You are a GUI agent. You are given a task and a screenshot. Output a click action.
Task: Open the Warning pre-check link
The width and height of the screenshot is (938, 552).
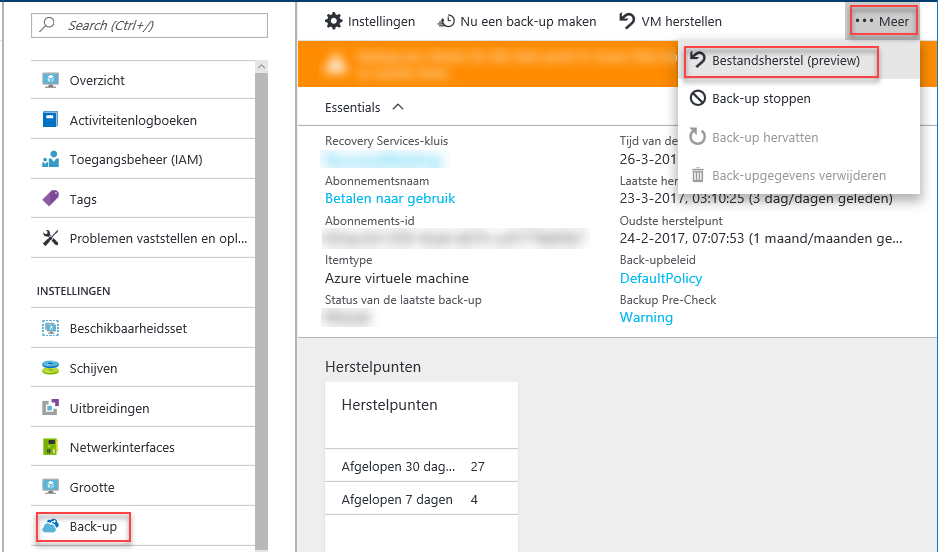(646, 318)
